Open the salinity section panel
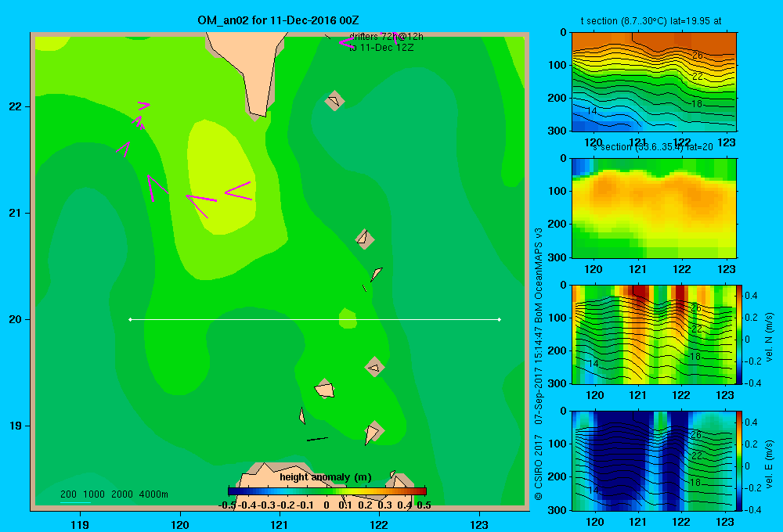The width and height of the screenshot is (783, 532). tap(654, 208)
